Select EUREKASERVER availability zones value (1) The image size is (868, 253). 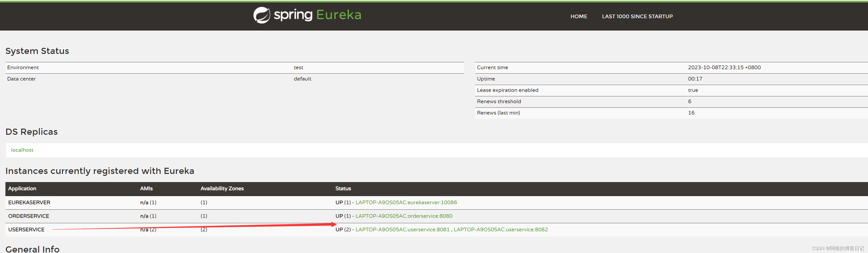[x=204, y=202]
